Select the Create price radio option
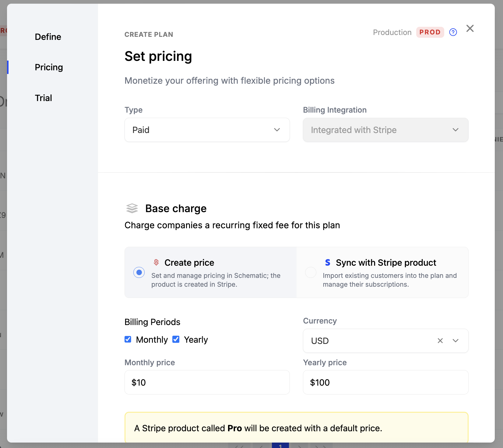The image size is (503, 448). click(139, 272)
